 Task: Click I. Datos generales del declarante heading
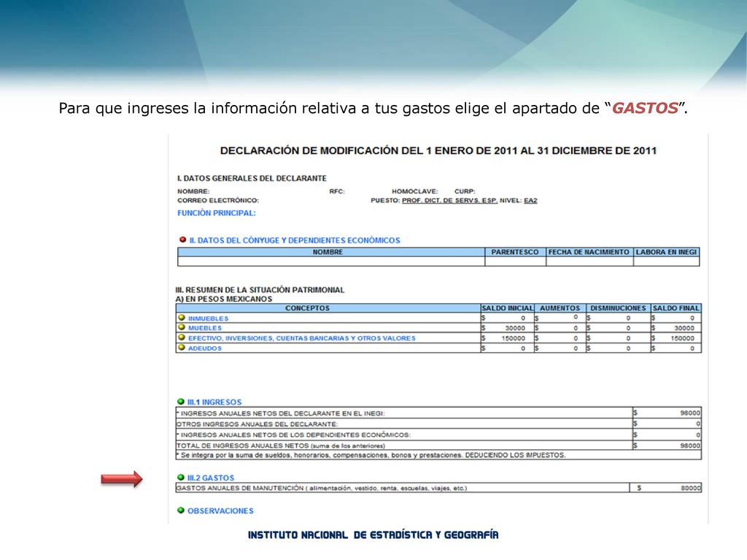(252, 178)
